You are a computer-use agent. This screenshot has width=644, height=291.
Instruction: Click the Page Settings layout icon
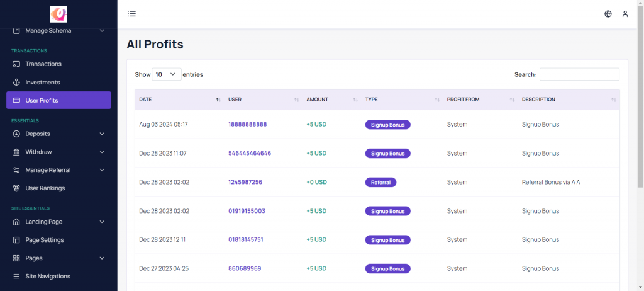(x=17, y=240)
